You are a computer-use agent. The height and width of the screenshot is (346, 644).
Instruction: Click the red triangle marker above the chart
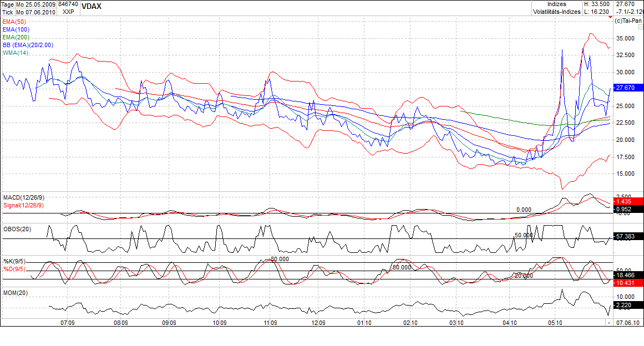tap(610, 17)
